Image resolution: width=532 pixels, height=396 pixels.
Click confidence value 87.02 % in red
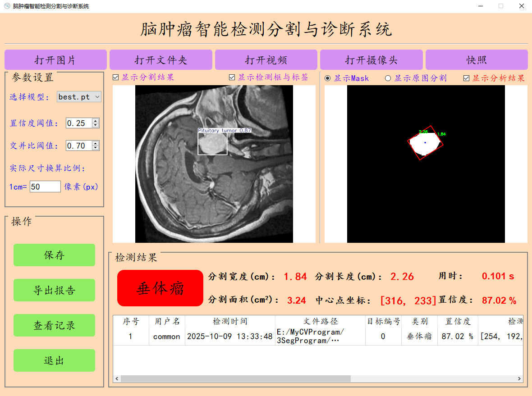coord(499,300)
